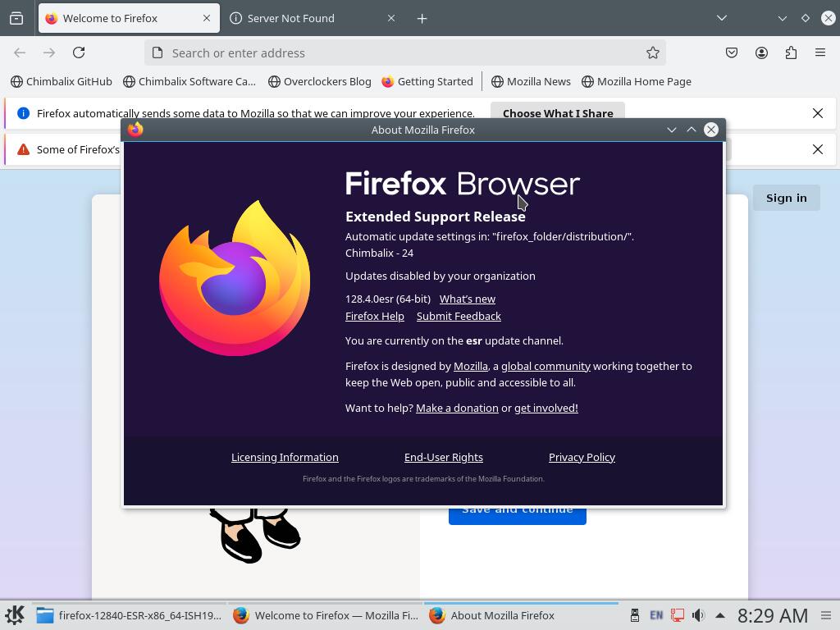
Task: Click the Make a donation link
Action: point(457,408)
